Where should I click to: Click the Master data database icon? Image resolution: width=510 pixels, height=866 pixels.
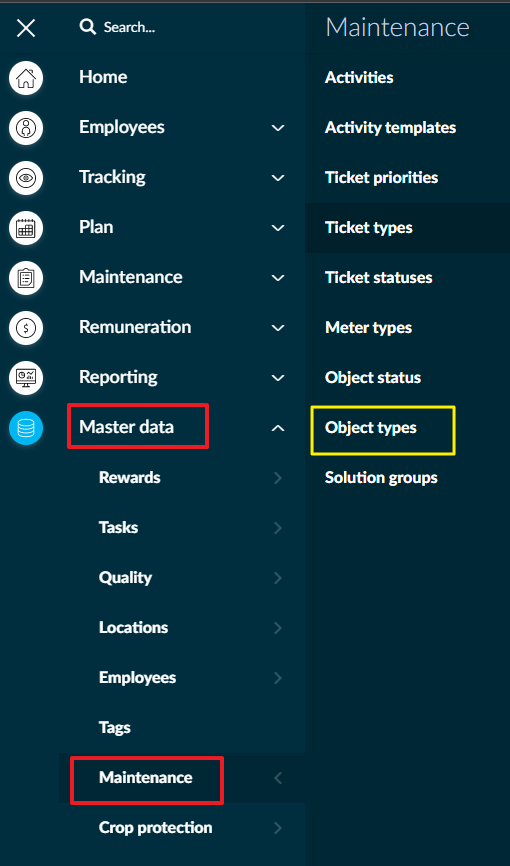(26, 428)
